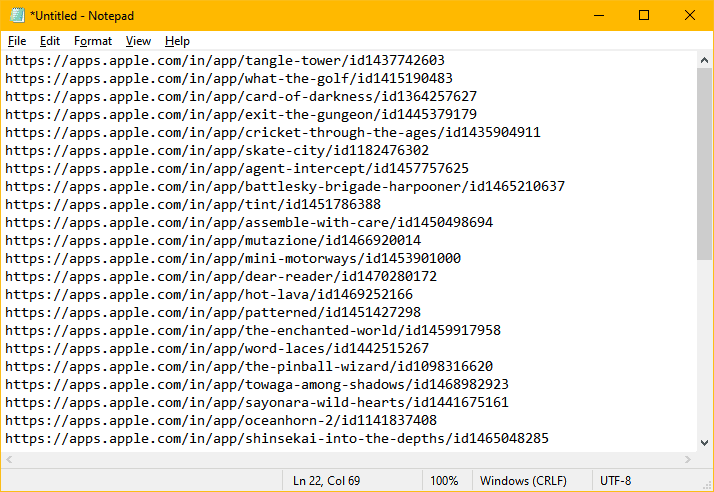Open the Help menu

(x=177, y=41)
